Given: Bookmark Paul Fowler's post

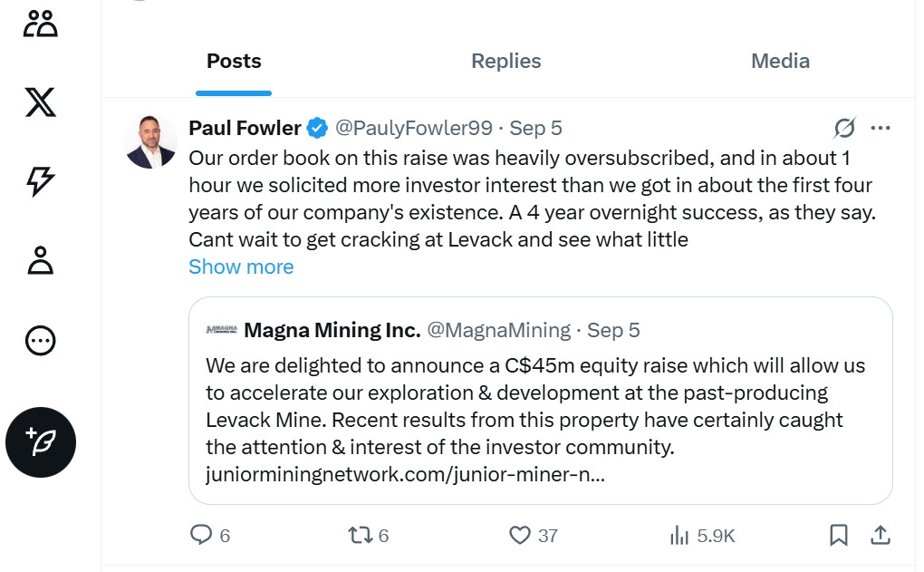Looking at the screenshot, I should tap(839, 536).
